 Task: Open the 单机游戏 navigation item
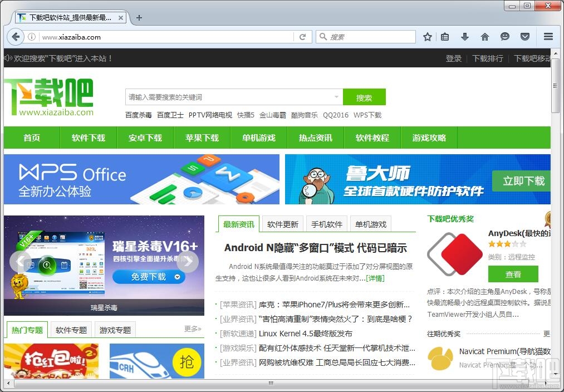pyautogui.click(x=259, y=138)
